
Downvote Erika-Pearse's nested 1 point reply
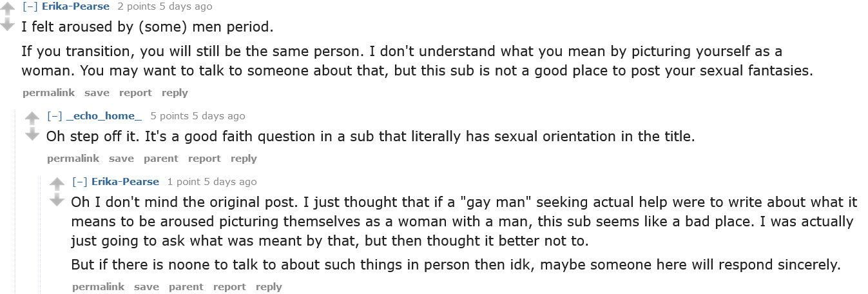tap(57, 200)
